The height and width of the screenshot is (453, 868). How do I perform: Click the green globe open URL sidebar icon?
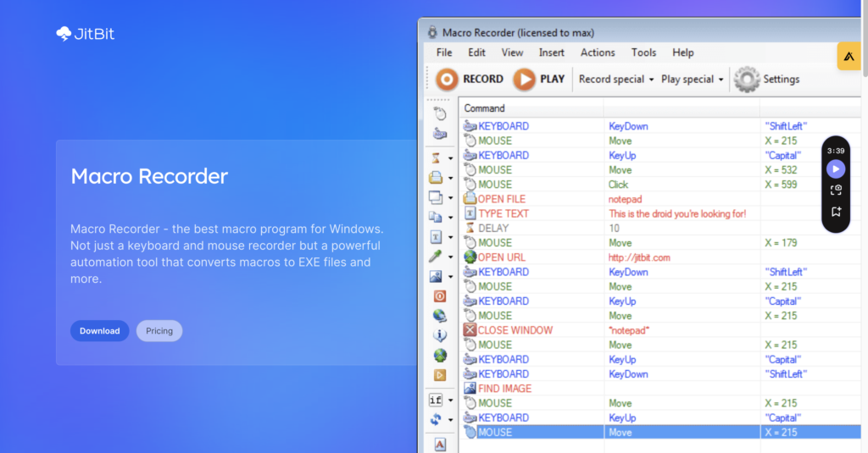tap(440, 355)
